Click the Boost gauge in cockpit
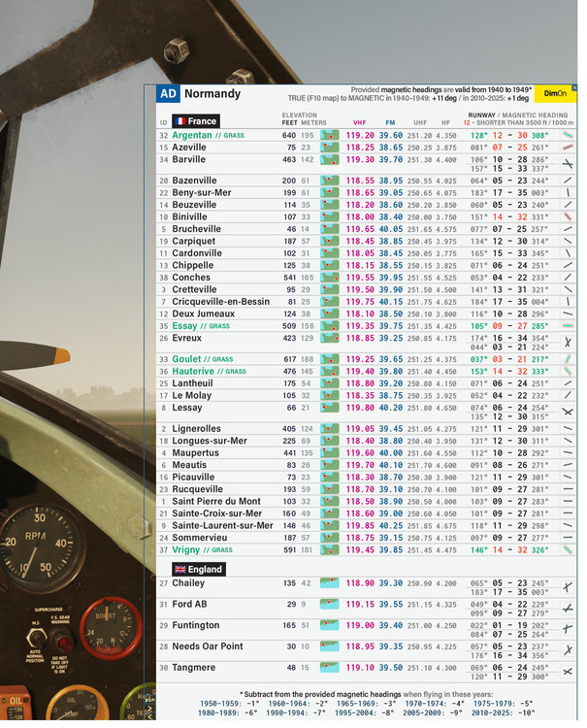Viewport: 587px width, 728px height. click(110, 627)
